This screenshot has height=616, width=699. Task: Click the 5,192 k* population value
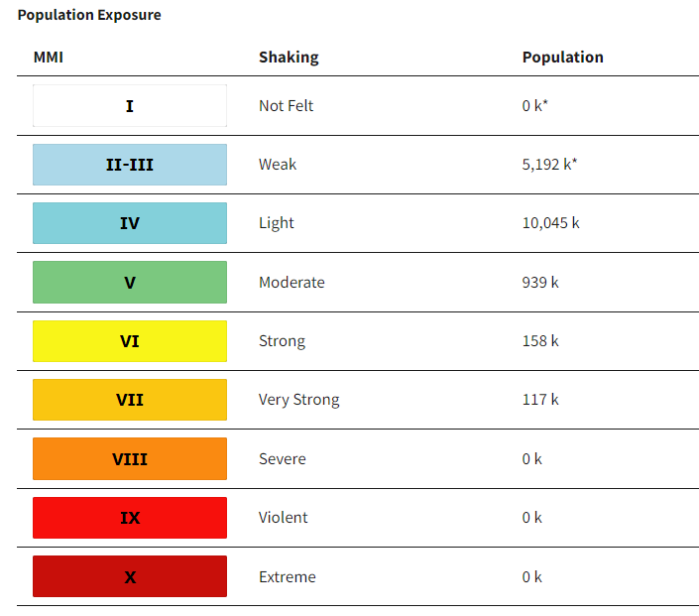pyautogui.click(x=549, y=165)
